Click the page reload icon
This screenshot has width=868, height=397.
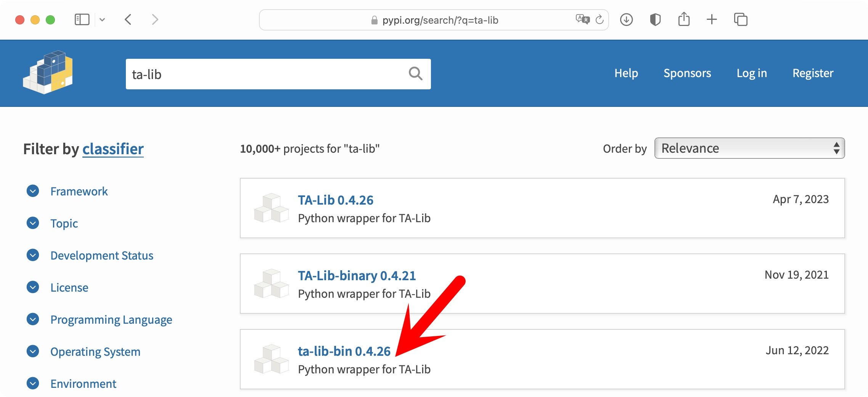600,19
